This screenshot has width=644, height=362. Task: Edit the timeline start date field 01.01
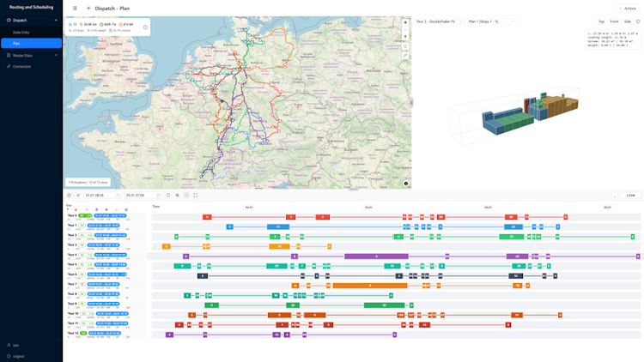[x=102, y=196]
